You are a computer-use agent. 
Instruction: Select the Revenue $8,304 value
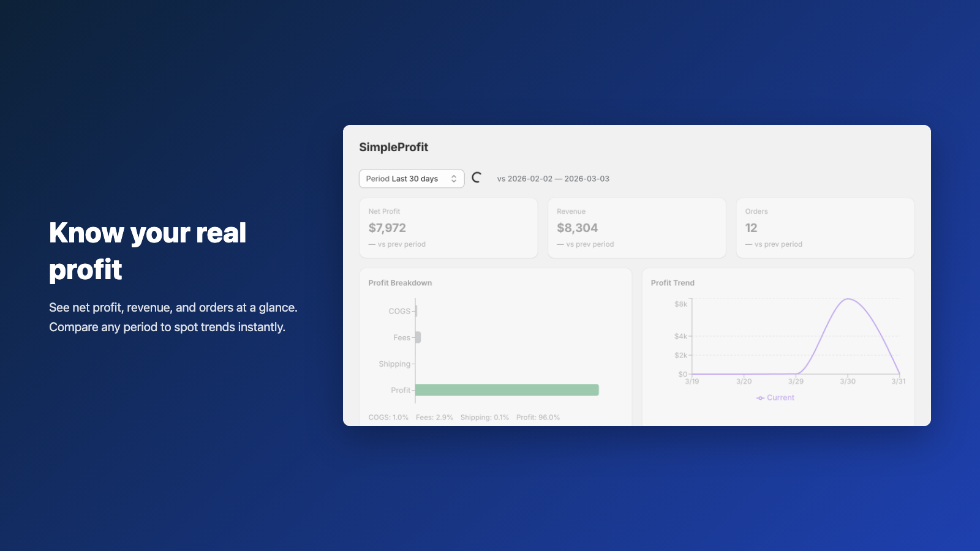pos(577,228)
